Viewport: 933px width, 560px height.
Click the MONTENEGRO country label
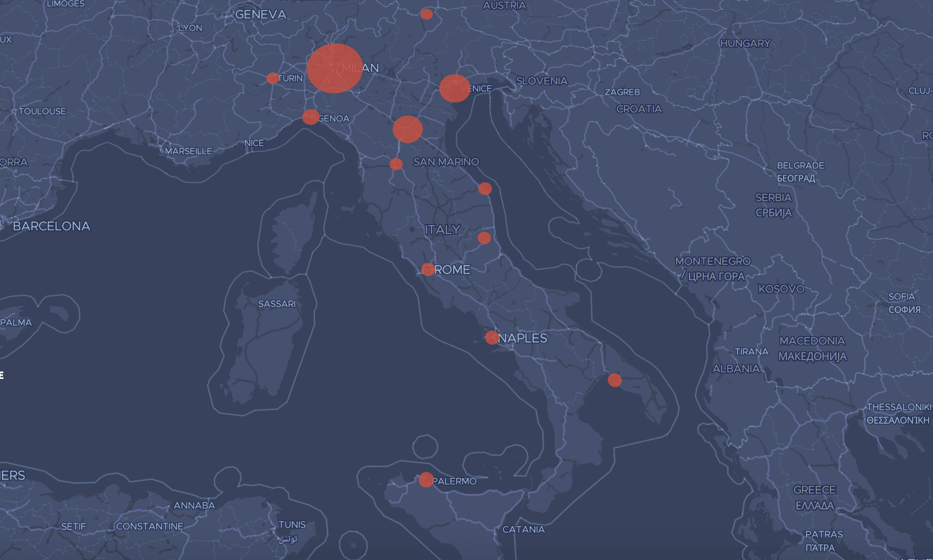[x=713, y=261]
